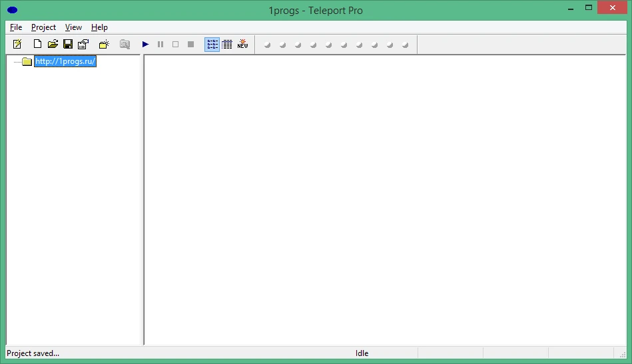This screenshot has width=632, height=364.
Task: Toggle the list view mode button
Action: pos(212,45)
